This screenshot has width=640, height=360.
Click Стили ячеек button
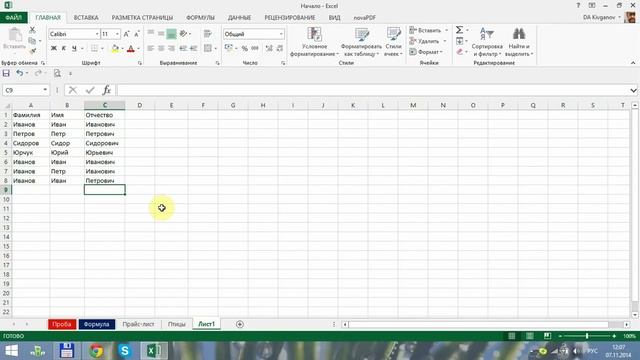(393, 42)
